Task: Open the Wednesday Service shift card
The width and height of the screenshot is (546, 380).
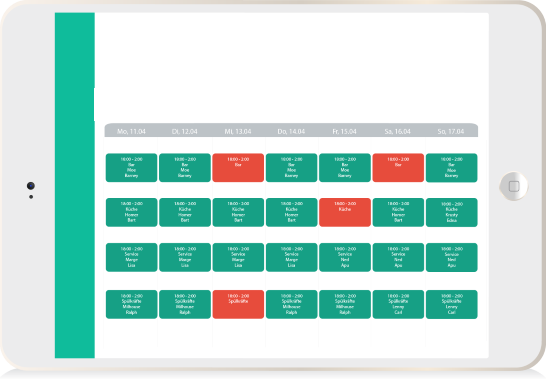Action: coord(238,257)
